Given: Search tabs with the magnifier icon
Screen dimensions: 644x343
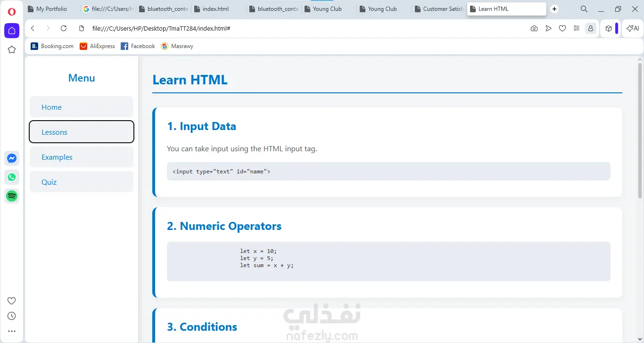Looking at the screenshot, I should tap(584, 9).
